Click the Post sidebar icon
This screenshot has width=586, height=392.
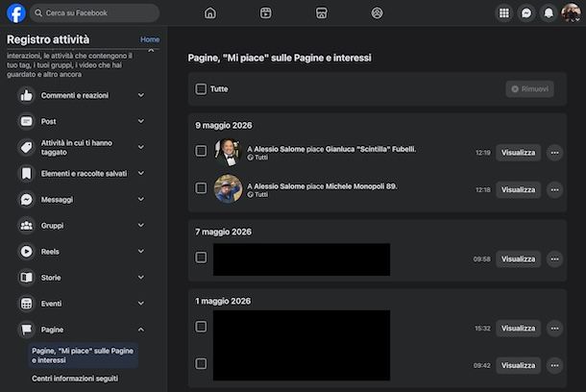27,121
